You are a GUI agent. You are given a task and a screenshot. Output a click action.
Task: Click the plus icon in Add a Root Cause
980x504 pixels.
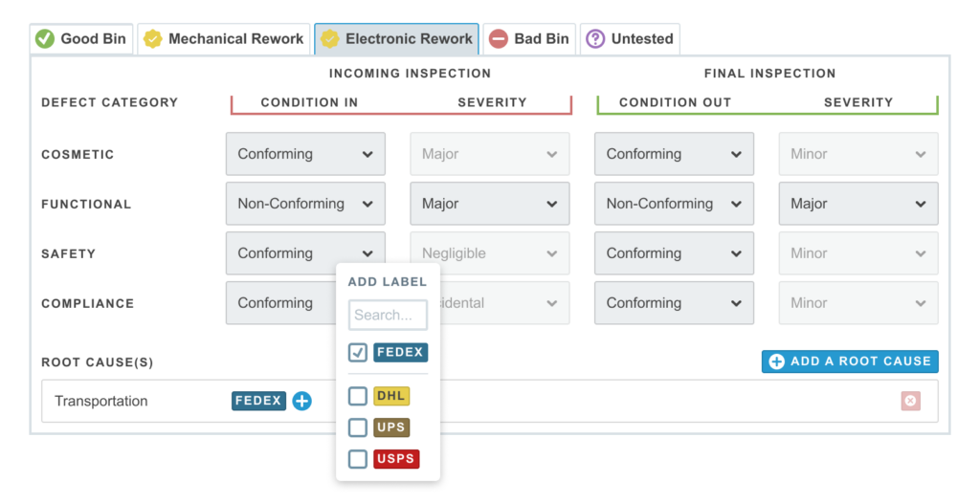776,362
